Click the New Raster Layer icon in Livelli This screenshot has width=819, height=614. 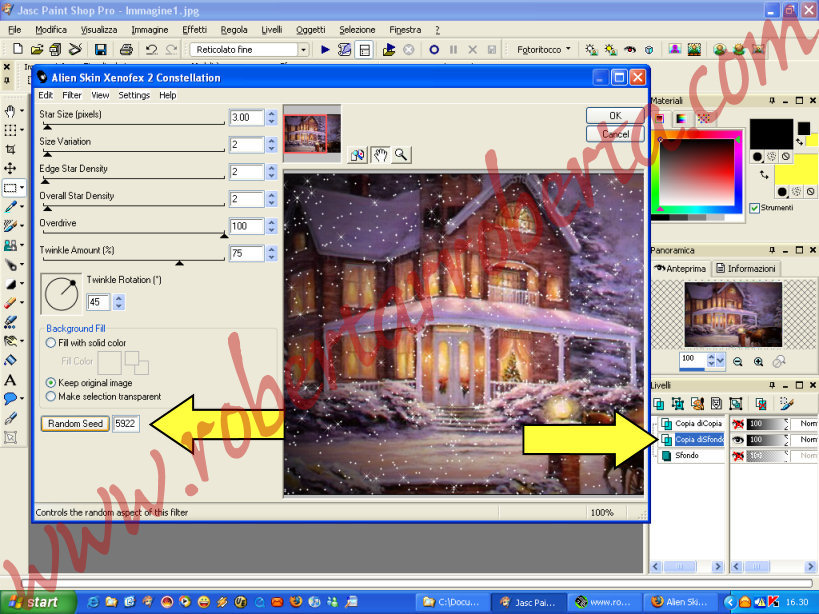tap(659, 403)
